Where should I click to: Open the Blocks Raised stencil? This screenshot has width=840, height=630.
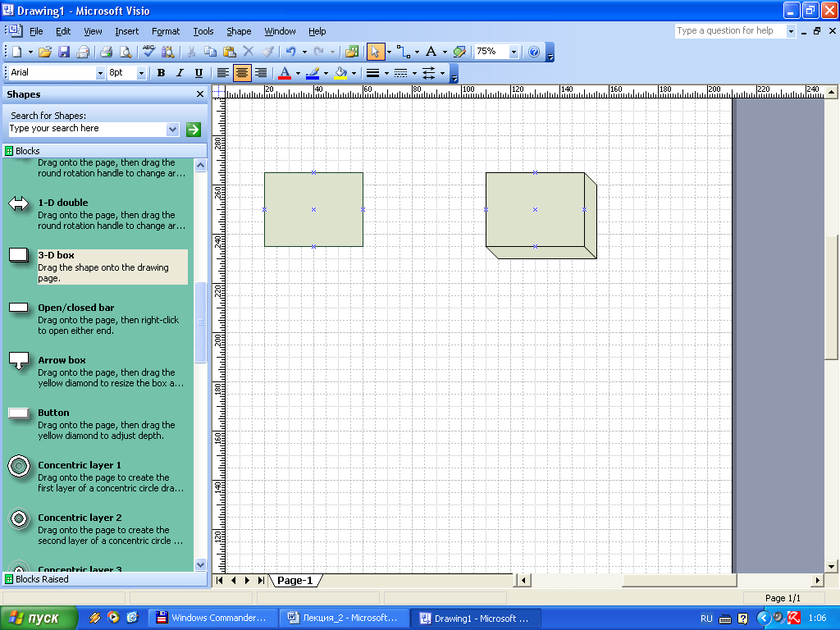(x=105, y=579)
